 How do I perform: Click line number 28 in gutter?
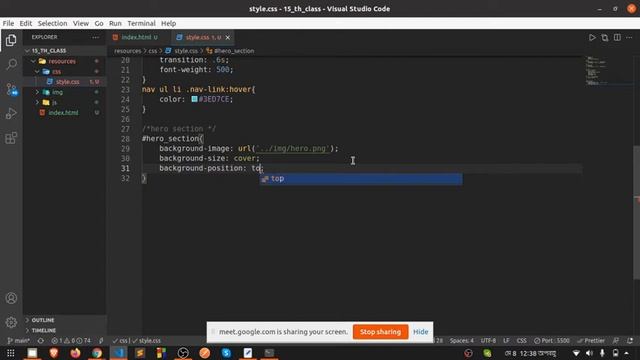[125, 139]
